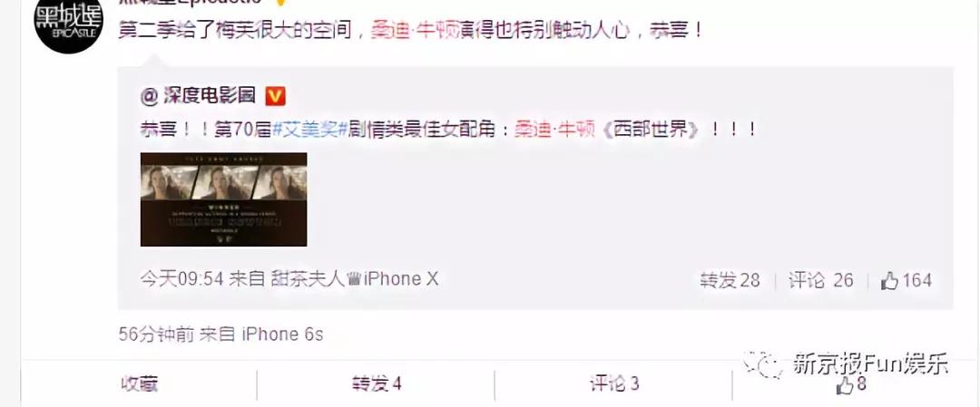980x407 pixels.
Task: Click 桑迪·牛顿 link in quoted post
Action: [x=554, y=130]
